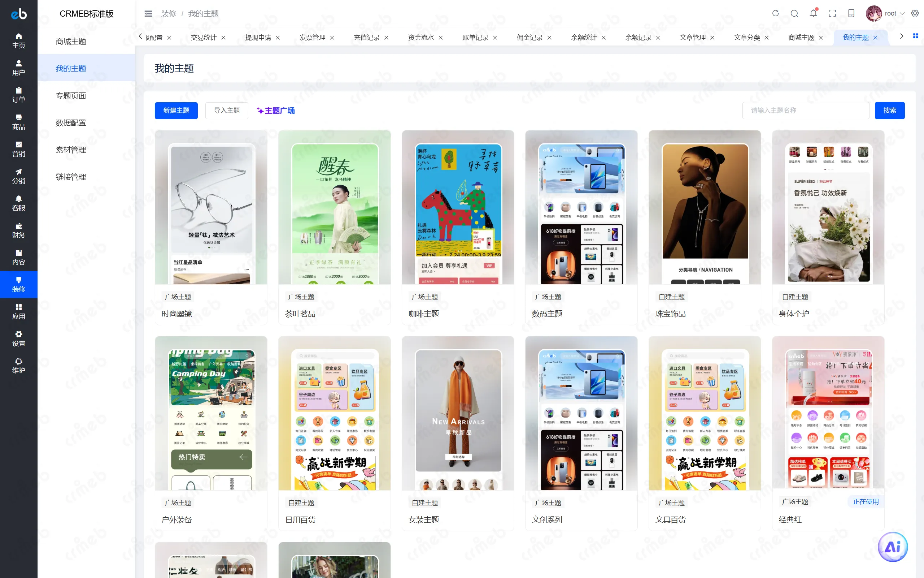Open the floating AI assistant button
The height and width of the screenshot is (578, 924).
pos(893,547)
